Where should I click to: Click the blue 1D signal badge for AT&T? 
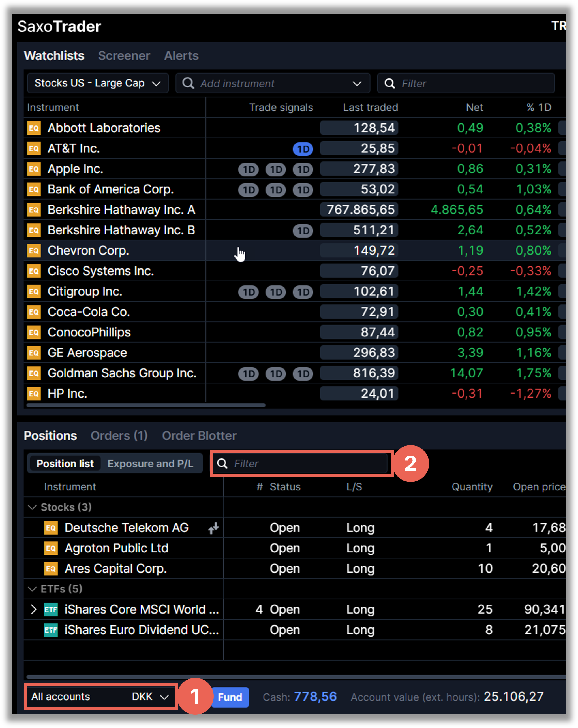click(303, 149)
